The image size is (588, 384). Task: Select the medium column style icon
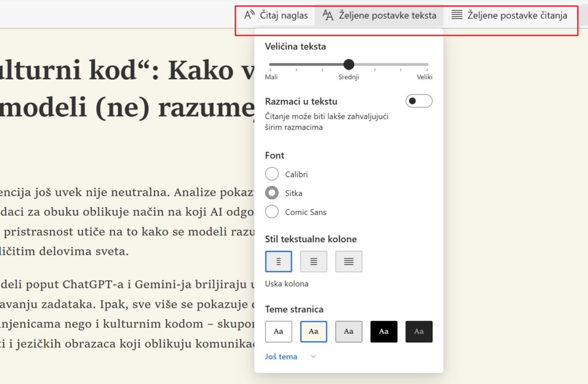pyautogui.click(x=314, y=261)
